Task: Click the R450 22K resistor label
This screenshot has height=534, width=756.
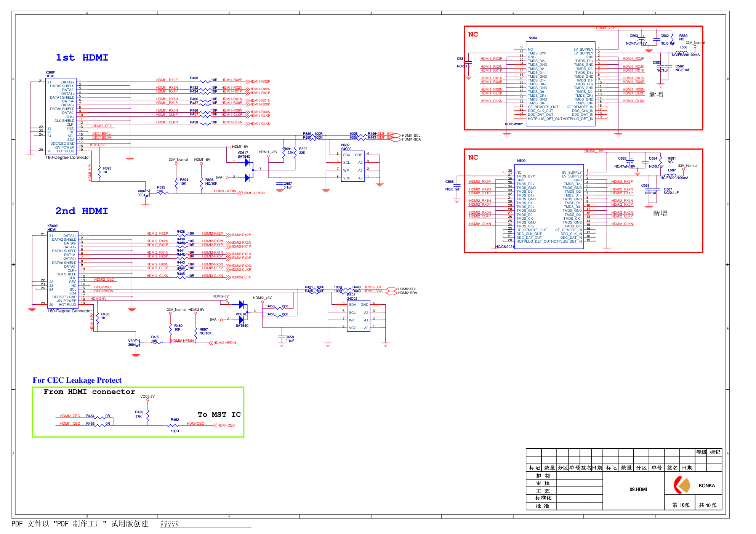Action: [277, 306]
